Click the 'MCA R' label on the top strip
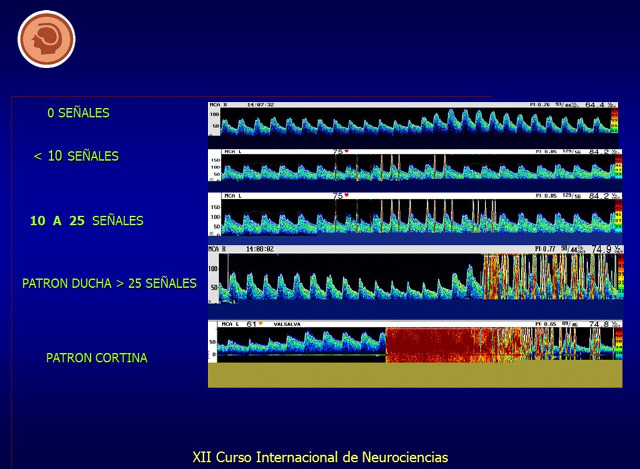The height and width of the screenshot is (469, 640). pos(220,104)
